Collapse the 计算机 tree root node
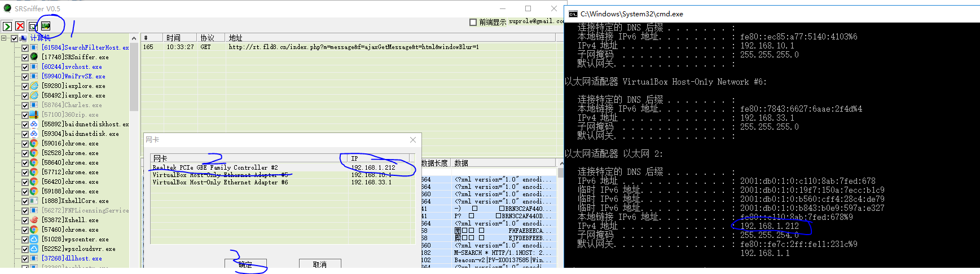The height and width of the screenshot is (274, 980). pos(5,38)
